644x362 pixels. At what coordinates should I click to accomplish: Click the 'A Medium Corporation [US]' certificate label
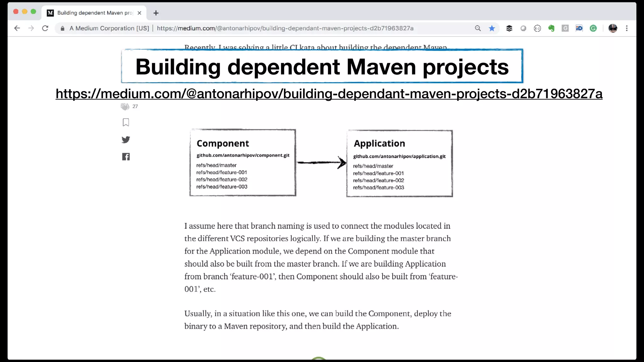point(109,28)
